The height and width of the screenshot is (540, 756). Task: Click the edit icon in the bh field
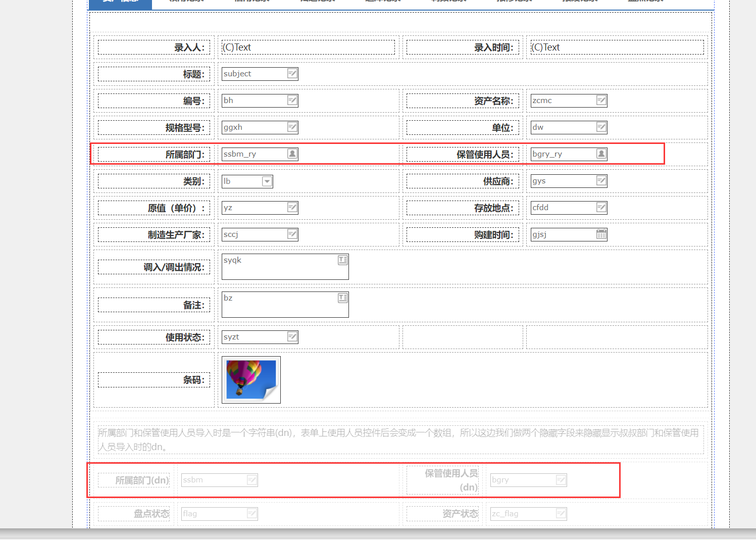point(292,101)
